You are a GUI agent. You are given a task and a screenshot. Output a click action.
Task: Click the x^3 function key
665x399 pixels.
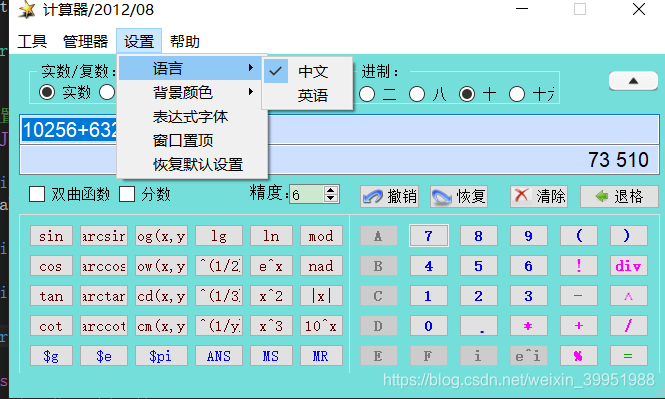pyautogui.click(x=271, y=326)
